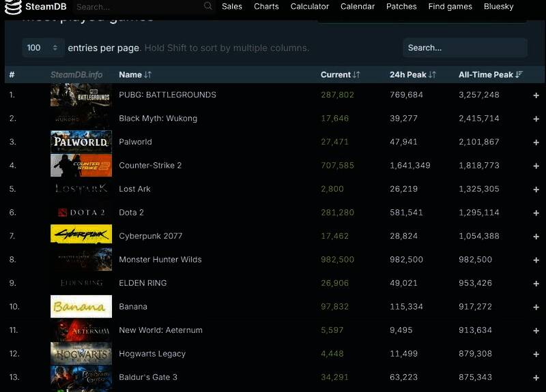Go to the Charts page
Viewport: 546px width, 392px height.
[266, 6]
